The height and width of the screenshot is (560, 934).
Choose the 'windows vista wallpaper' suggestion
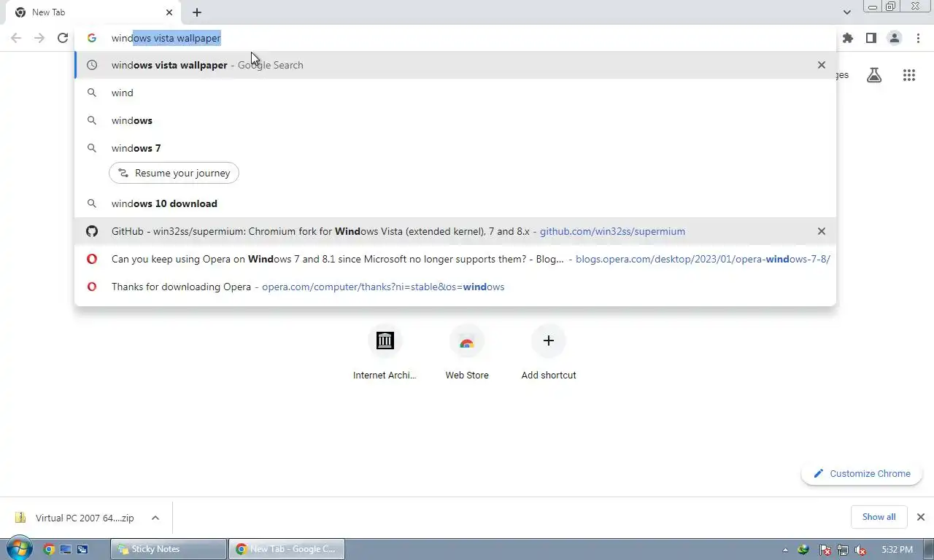point(455,65)
